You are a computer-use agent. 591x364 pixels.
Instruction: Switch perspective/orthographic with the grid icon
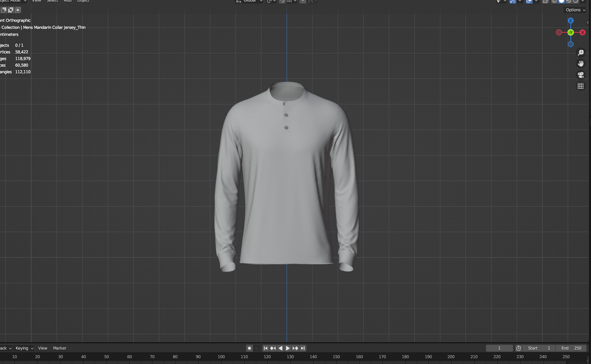point(581,86)
